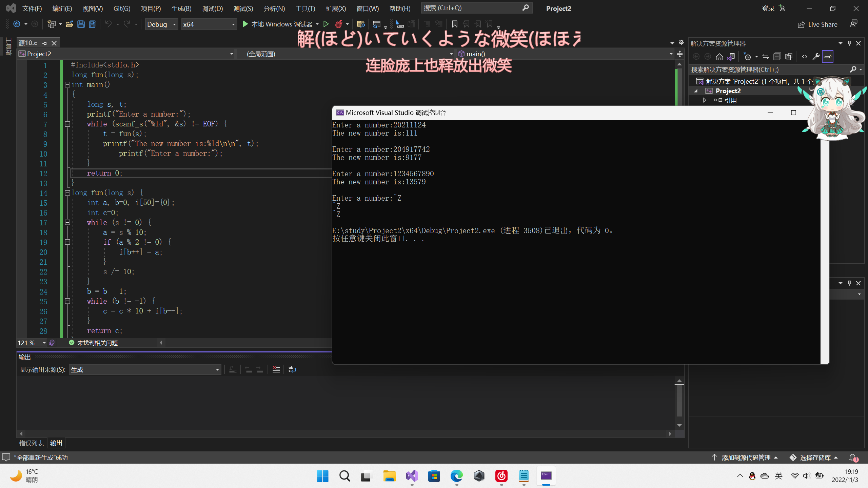Toggle word wrap in output panel
The image size is (868, 488).
coord(292,369)
